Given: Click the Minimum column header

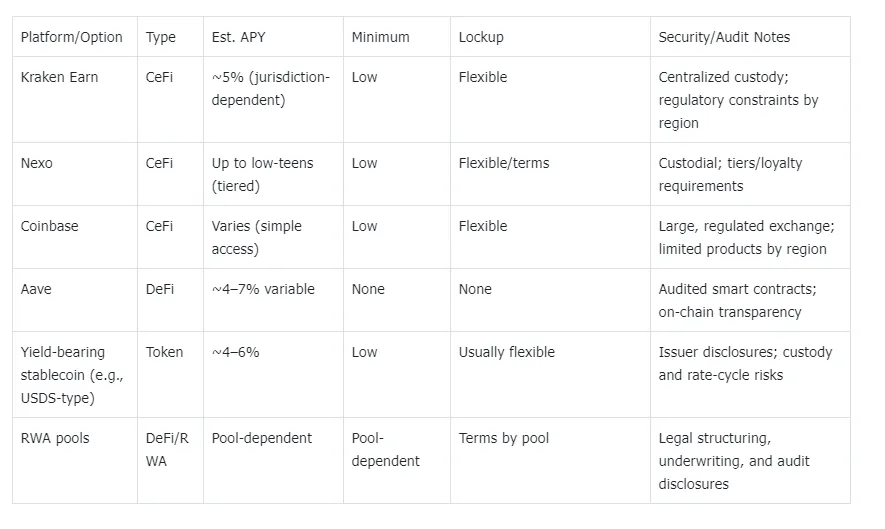Looking at the screenshot, I should pos(380,37).
